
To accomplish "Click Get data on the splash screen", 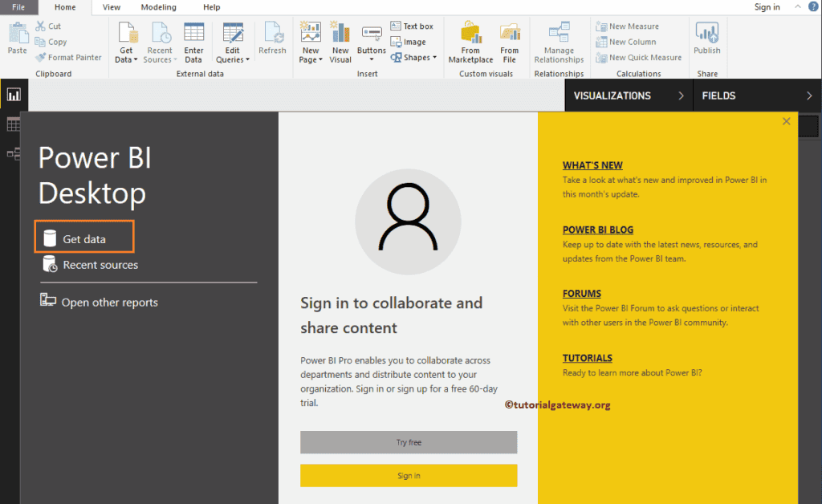I will coord(84,238).
